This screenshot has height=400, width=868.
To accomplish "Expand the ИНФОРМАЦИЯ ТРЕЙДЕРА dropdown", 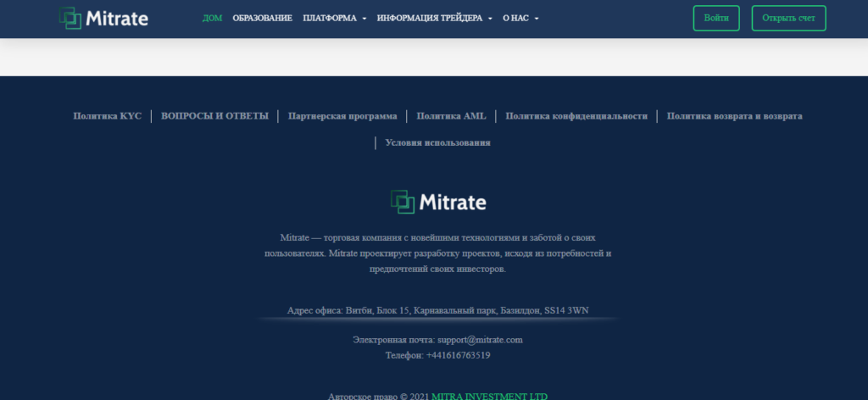I will point(435,19).
